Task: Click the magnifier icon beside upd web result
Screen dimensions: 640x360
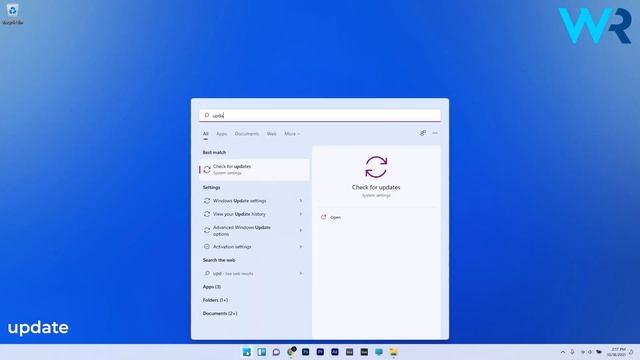Action: (207, 273)
